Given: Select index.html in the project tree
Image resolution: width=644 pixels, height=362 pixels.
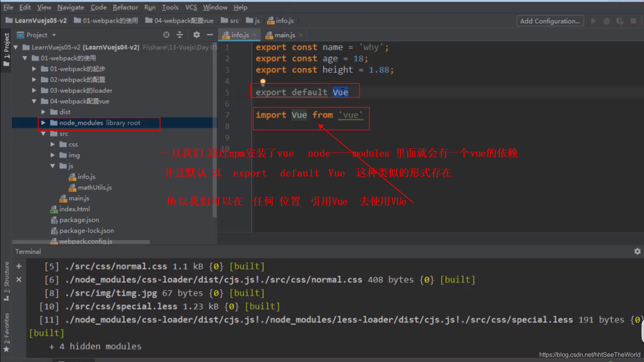Looking at the screenshot, I should click(x=70, y=209).
